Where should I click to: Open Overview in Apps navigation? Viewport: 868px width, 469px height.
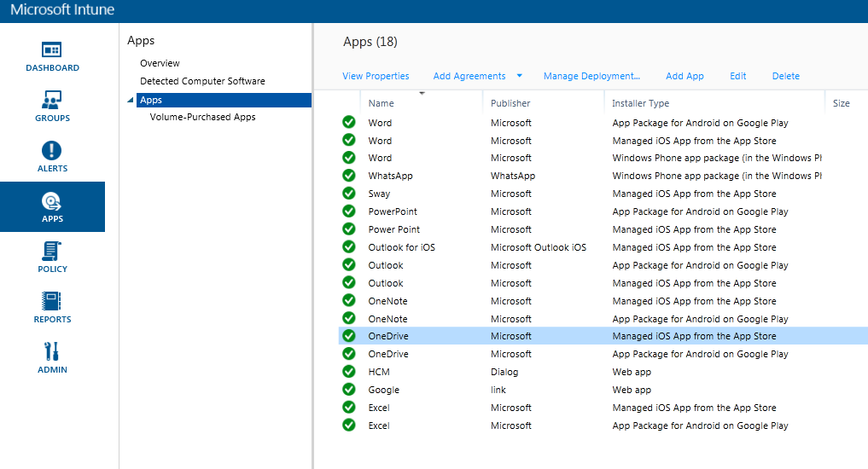pyautogui.click(x=160, y=63)
